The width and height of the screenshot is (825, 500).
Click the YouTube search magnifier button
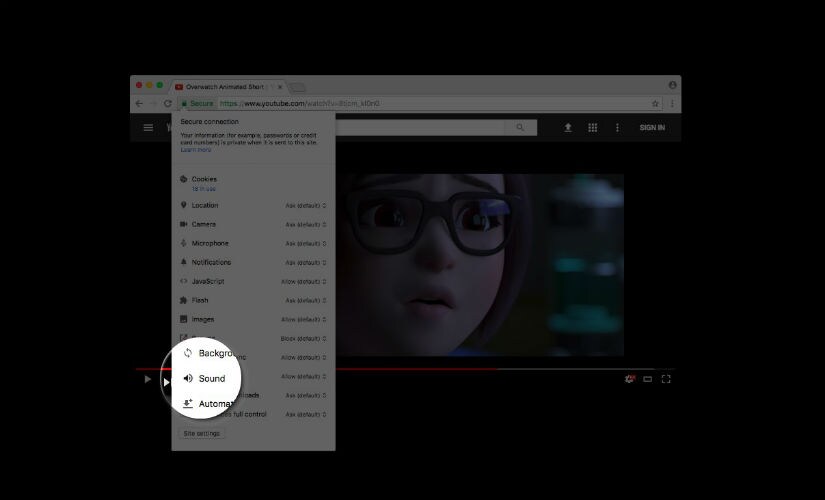click(520, 127)
